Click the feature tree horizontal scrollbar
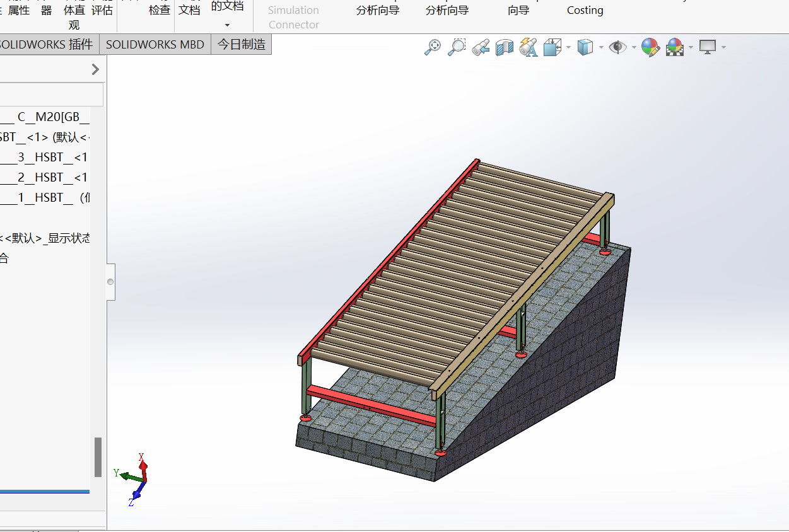This screenshot has width=789, height=532. pyautogui.click(x=45, y=491)
